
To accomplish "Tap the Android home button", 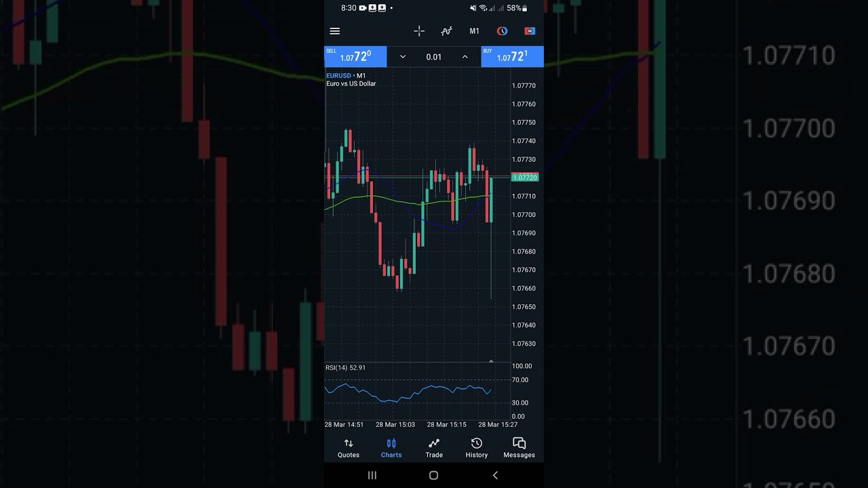I will point(434,476).
